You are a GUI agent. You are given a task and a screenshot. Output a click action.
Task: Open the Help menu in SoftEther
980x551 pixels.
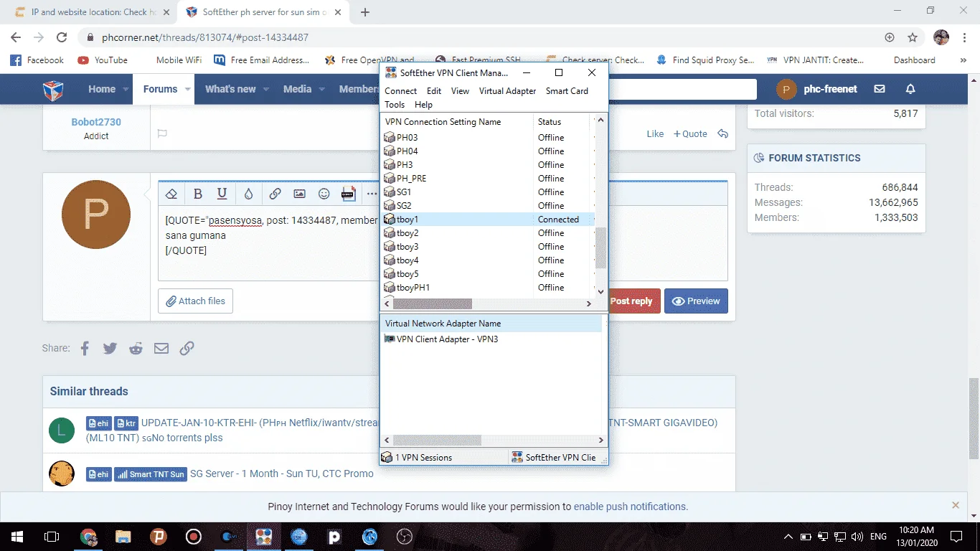(423, 105)
